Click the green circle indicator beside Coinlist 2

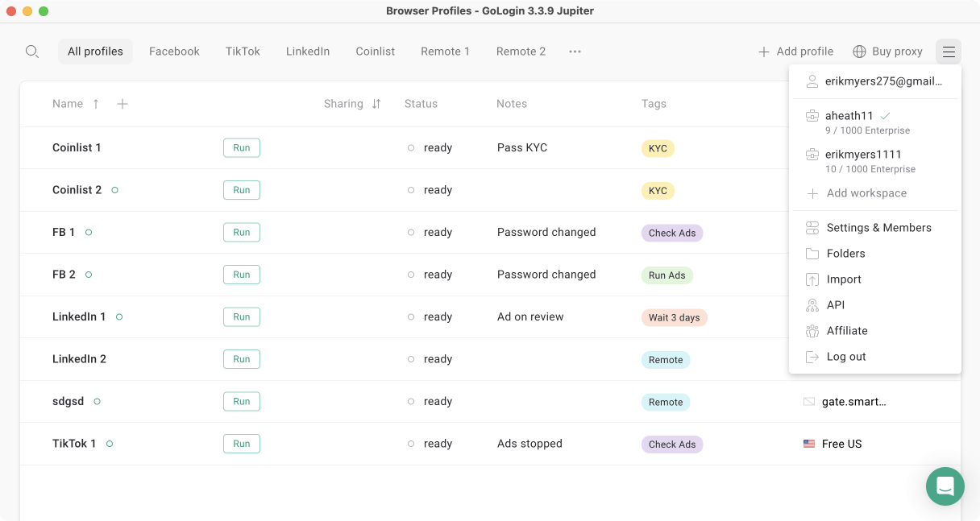point(115,190)
